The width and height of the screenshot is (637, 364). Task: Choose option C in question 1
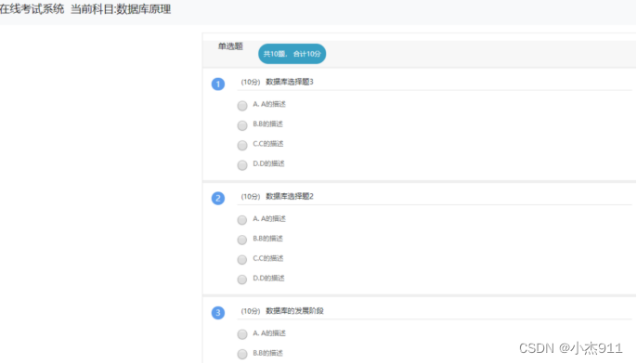[x=242, y=146]
